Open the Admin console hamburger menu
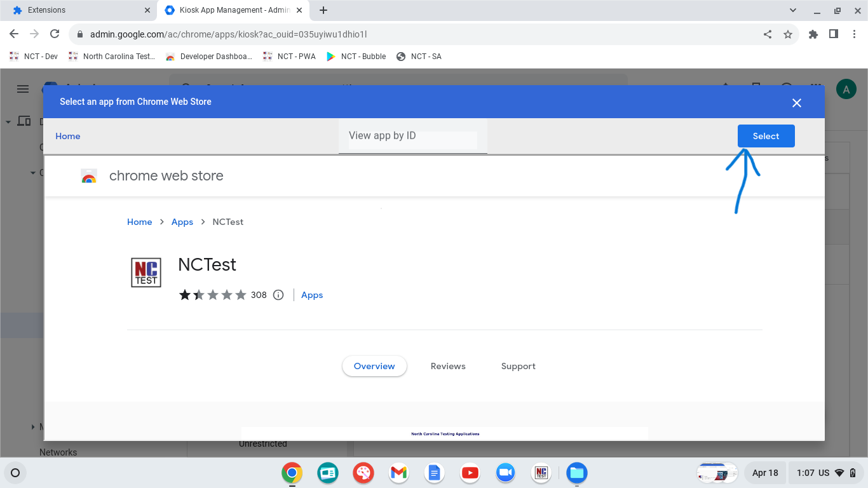868x488 pixels. tap(23, 89)
